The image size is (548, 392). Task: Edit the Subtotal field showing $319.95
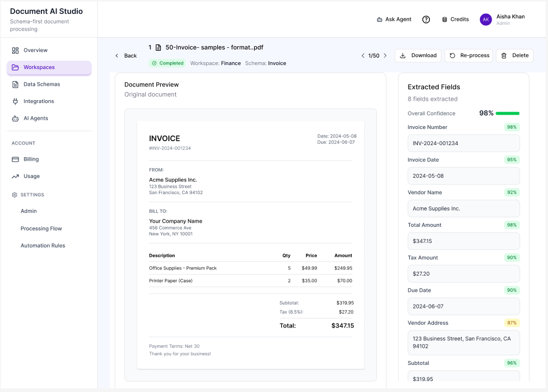pos(464,377)
